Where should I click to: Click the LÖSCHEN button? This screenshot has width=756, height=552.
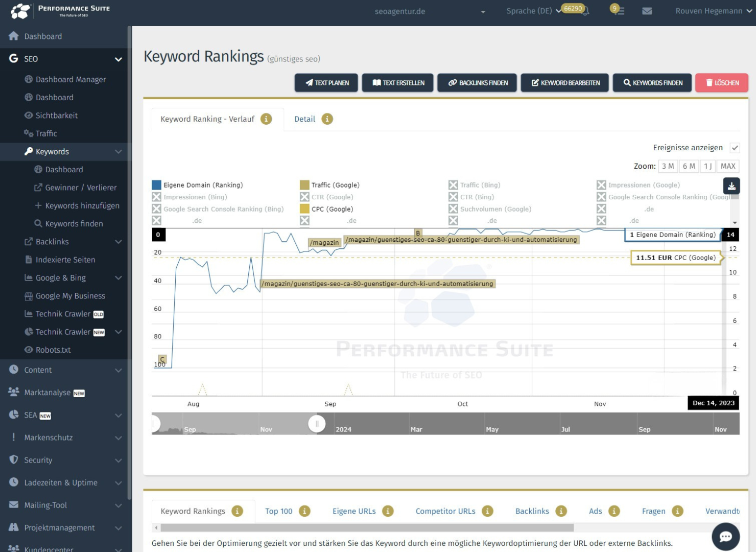click(x=721, y=83)
